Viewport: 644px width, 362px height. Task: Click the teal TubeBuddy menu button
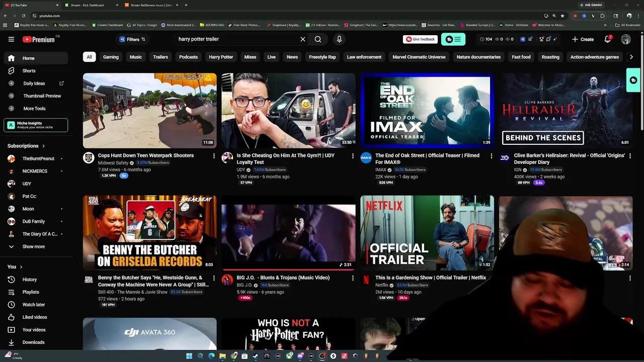pos(453,39)
